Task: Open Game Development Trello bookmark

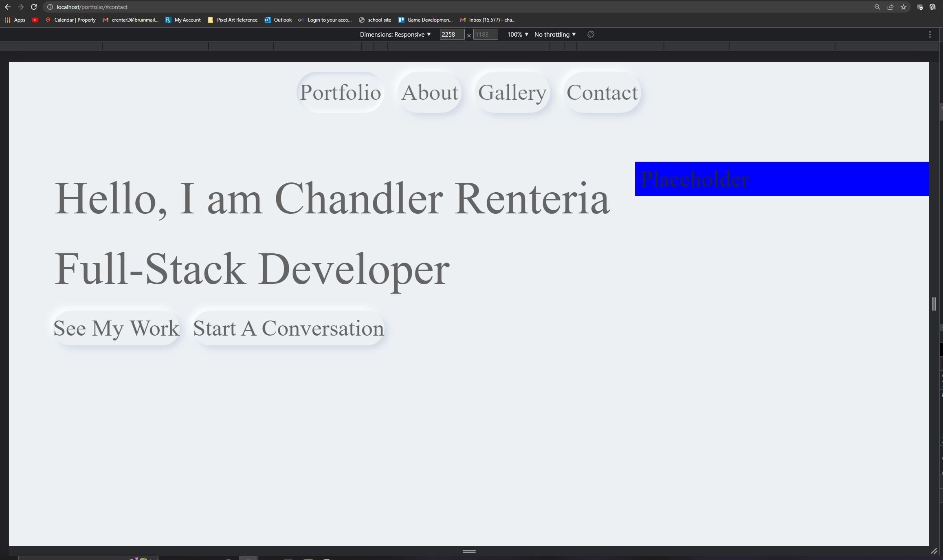Action: pos(425,20)
